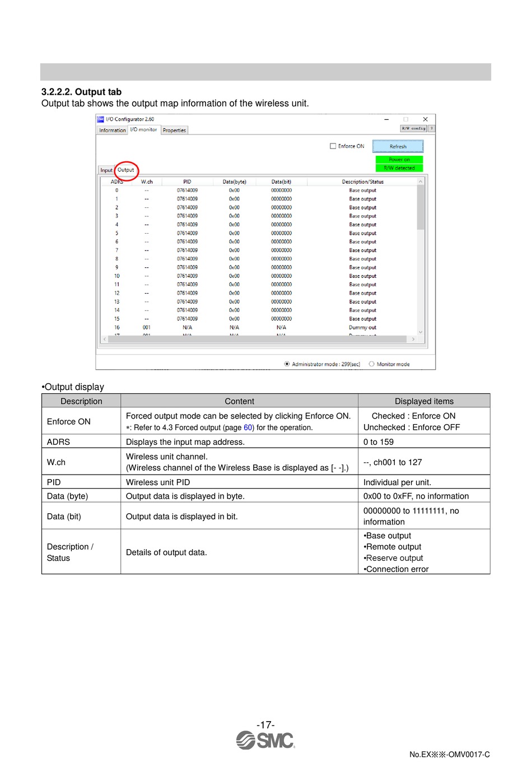Viewport: 532px width, 762px height.
Task: Click the I/O Configurator app icon in title bar
Action: (x=101, y=119)
